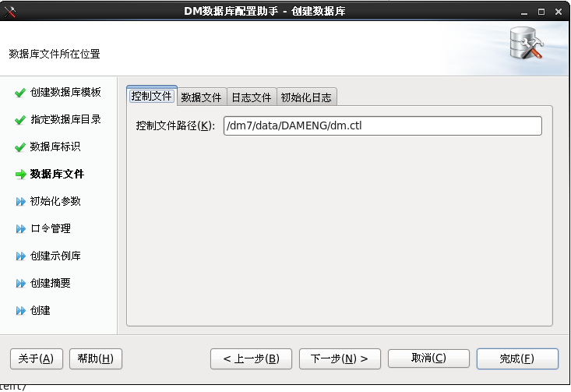Image resolution: width=571 pixels, height=392 pixels.
Task: Switch to the 控制文件 tab
Action: point(151,96)
